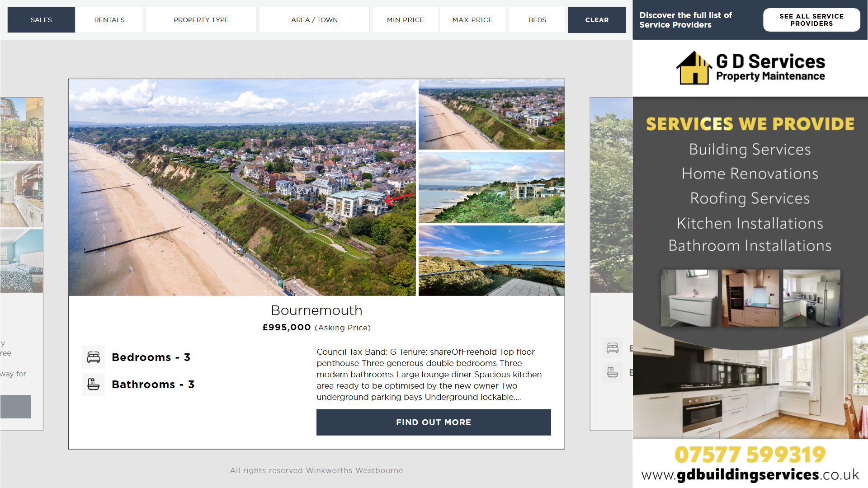The height and width of the screenshot is (488, 868).
Task: Expand the Beds filter
Action: point(537,20)
